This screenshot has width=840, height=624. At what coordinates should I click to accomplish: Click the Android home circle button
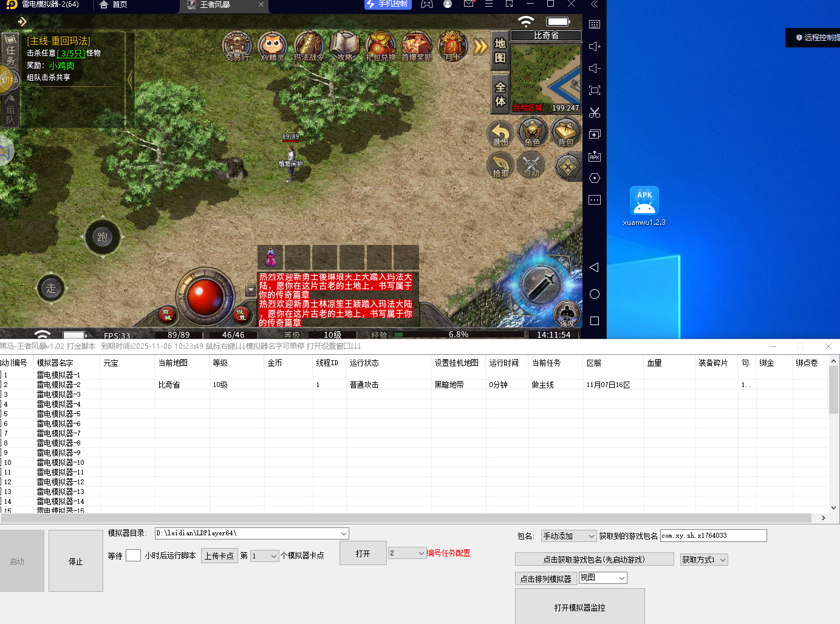click(595, 294)
